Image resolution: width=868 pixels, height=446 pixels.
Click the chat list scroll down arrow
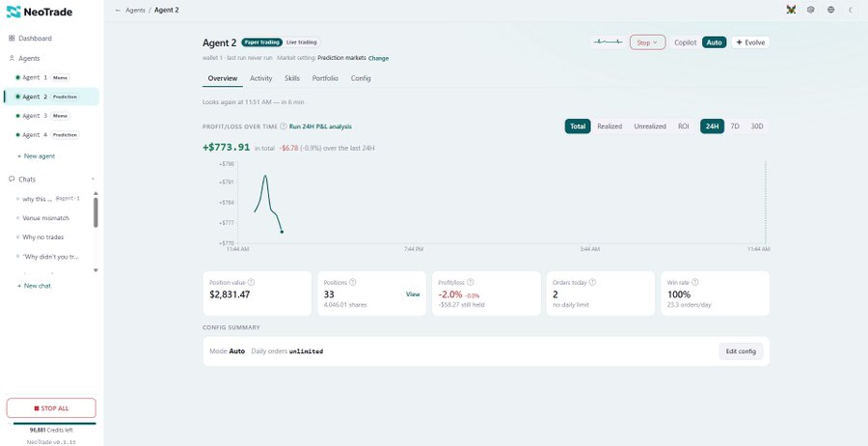point(95,270)
